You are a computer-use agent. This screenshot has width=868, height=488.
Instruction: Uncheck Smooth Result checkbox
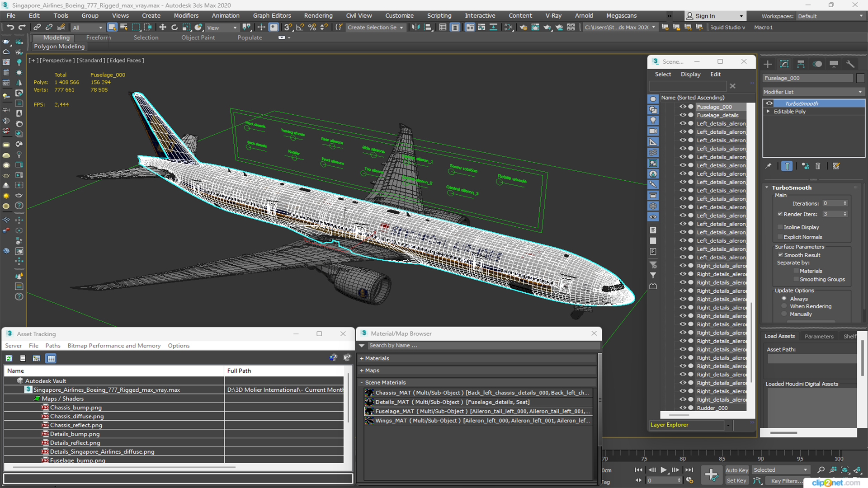coord(780,255)
